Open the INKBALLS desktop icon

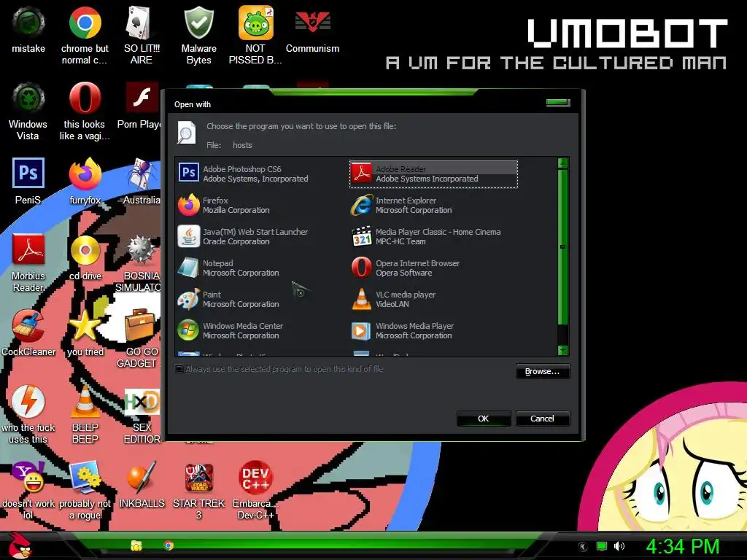[142, 485]
